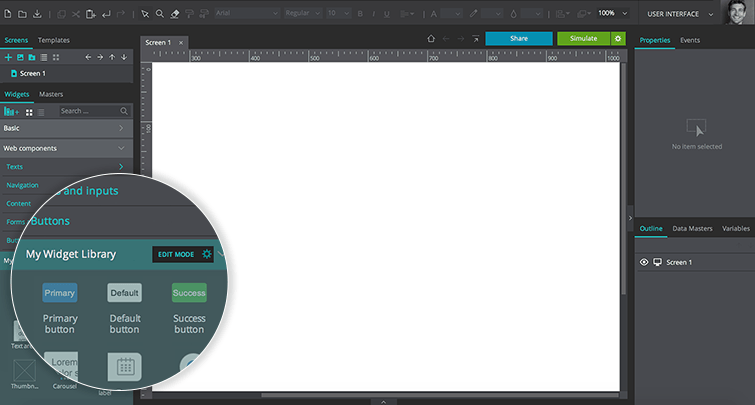Go to home screen icon
The width and height of the screenshot is (755, 405).
(431, 38)
